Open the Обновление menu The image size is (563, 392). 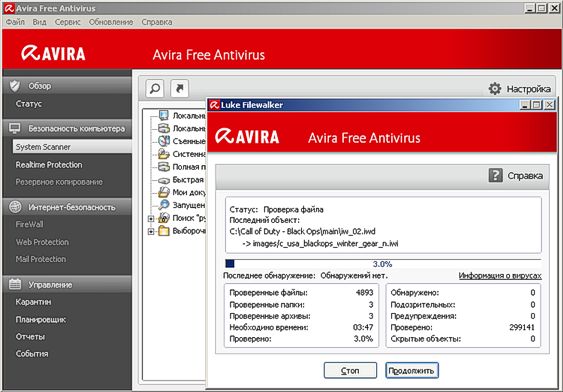111,22
